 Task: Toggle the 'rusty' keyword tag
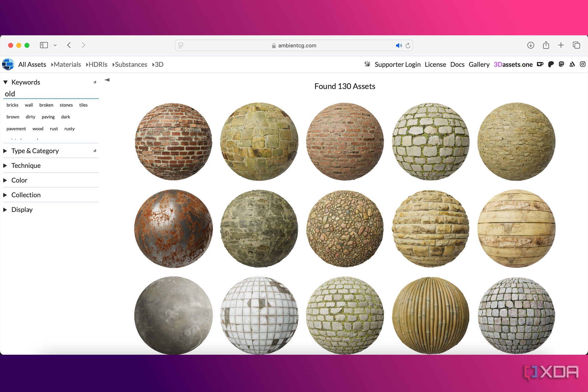pos(69,129)
